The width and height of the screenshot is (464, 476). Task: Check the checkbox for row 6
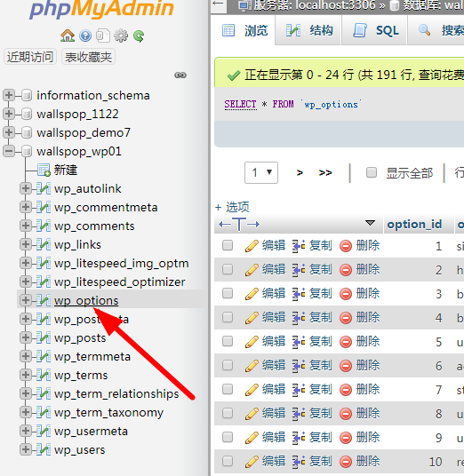pyautogui.click(x=228, y=365)
